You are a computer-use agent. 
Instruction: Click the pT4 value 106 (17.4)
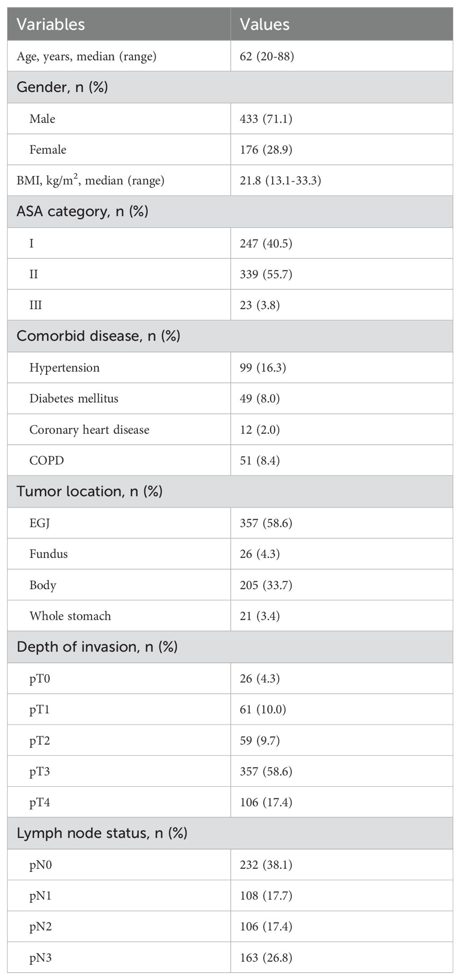pyautogui.click(x=266, y=802)
